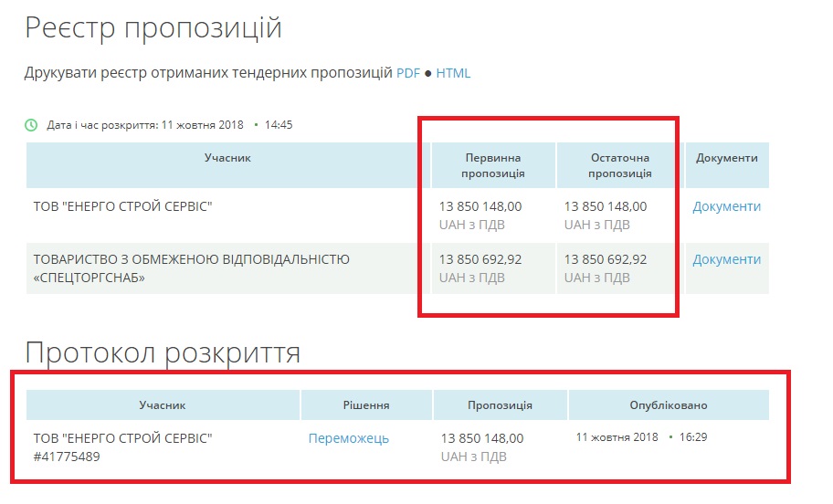Click the Документи column header
833x504 pixels.
(726, 158)
